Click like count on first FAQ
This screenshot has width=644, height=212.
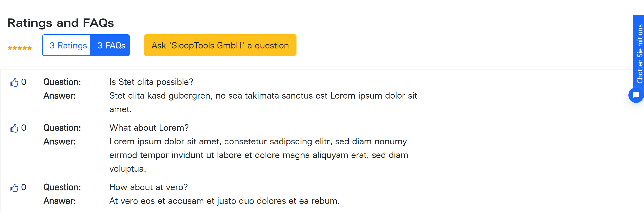coord(24,82)
